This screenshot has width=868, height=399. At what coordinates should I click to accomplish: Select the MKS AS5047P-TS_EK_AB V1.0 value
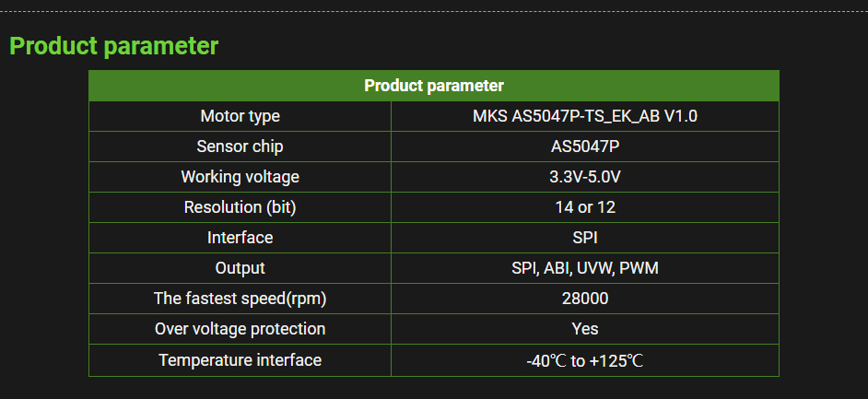click(584, 116)
